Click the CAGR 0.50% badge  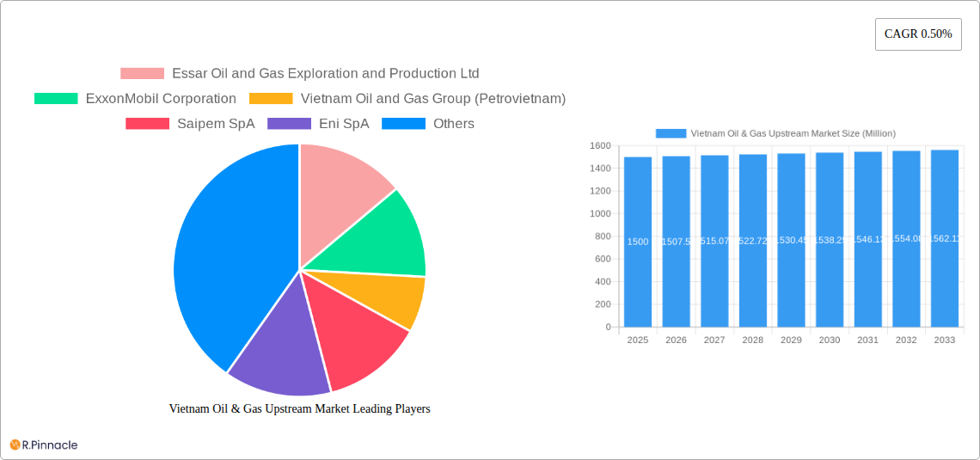click(x=918, y=34)
